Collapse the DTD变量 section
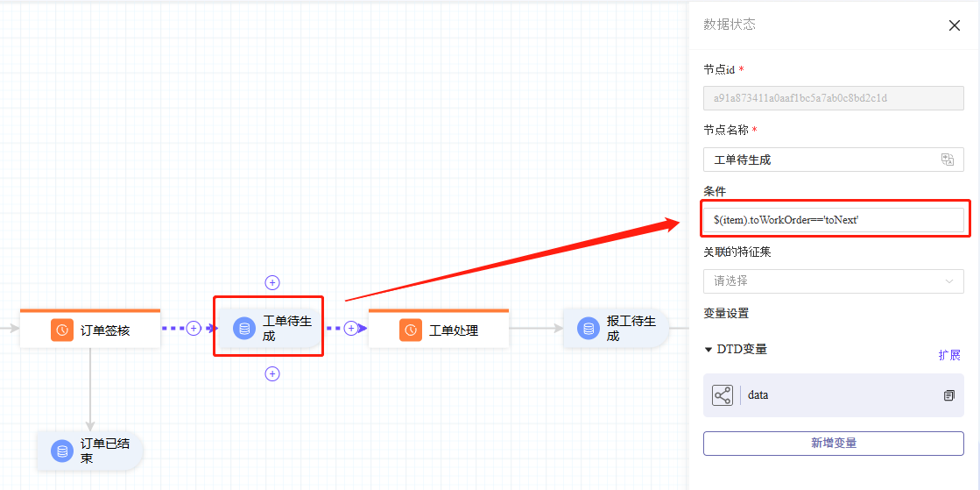The width and height of the screenshot is (980, 490). 709,349
